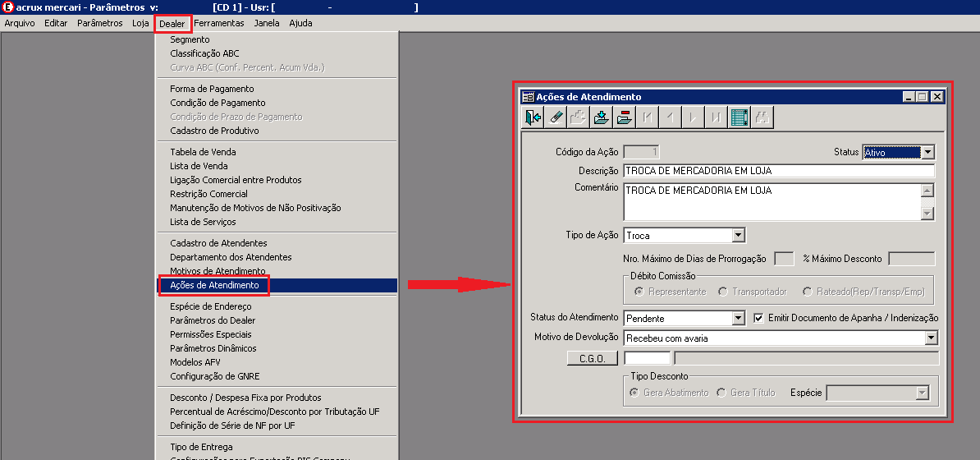This screenshot has width=980, height=460.
Task: Click the Descrição text field
Action: (779, 171)
